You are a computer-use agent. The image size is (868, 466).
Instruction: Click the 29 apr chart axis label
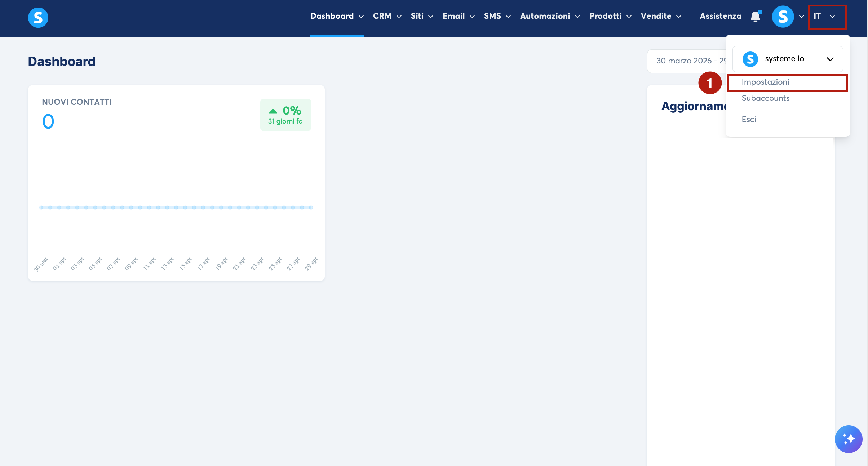tap(311, 264)
